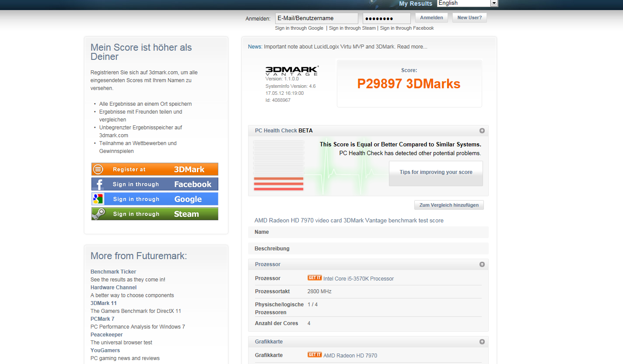Click AMD Radeon HD 7970 benchmark heading
The image size is (623, 364).
[349, 221]
